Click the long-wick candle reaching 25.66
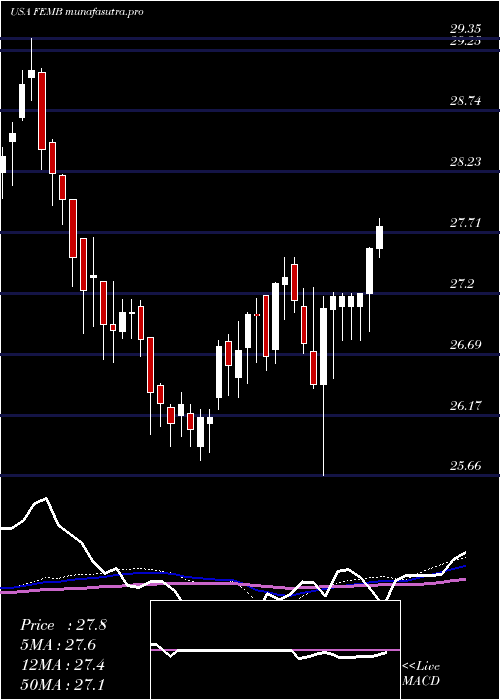The height and width of the screenshot is (700, 500). 323,346
